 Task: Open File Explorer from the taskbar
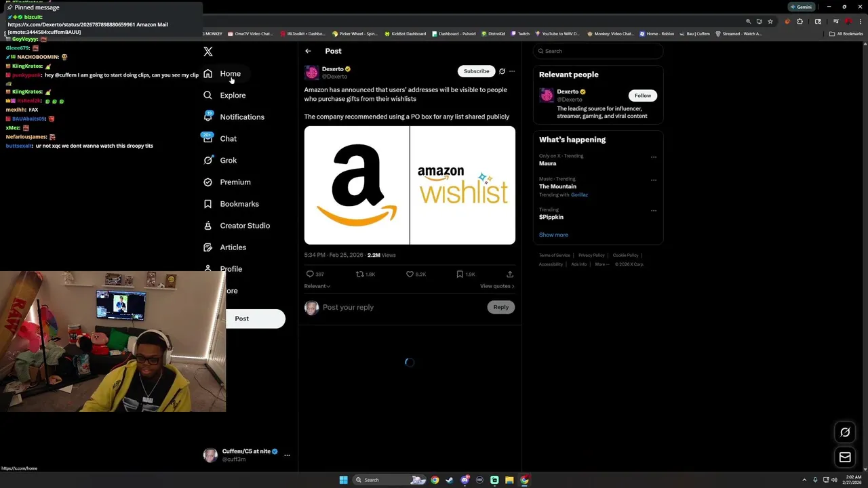pyautogui.click(x=509, y=480)
